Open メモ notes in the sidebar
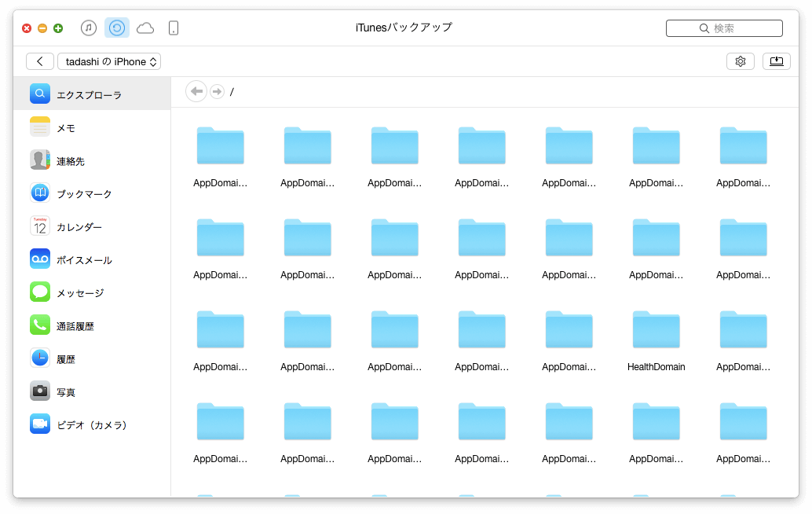This screenshot has height=514, width=812. pyautogui.click(x=92, y=127)
